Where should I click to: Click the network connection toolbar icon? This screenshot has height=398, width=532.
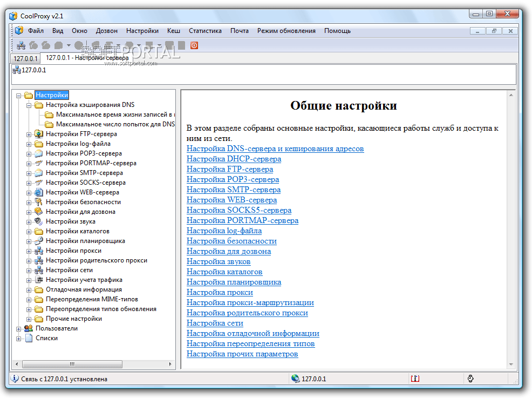[x=21, y=45]
